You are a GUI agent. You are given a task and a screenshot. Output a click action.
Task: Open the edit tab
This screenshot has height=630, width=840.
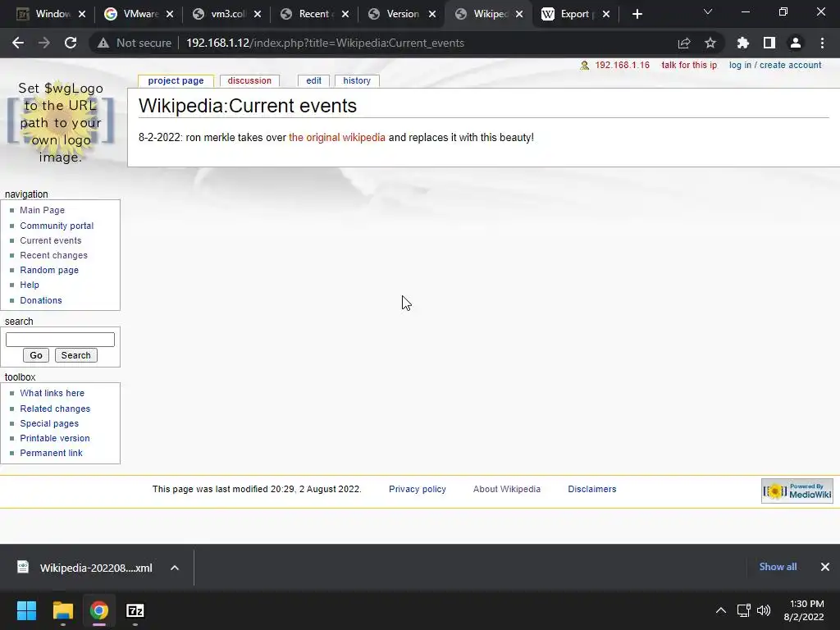(x=314, y=81)
